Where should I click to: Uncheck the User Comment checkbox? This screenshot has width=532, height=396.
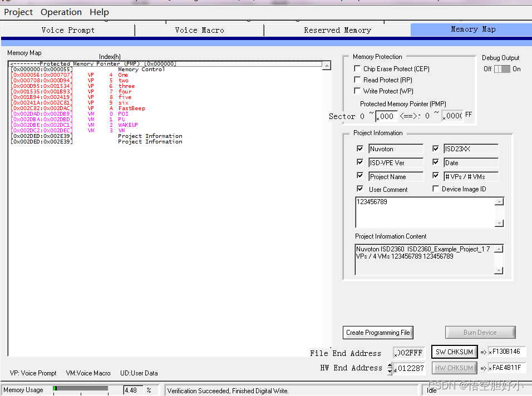click(x=360, y=189)
